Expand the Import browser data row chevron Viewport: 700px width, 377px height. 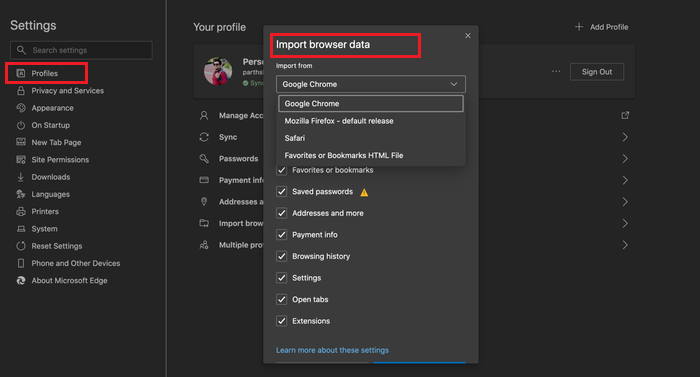click(x=625, y=223)
